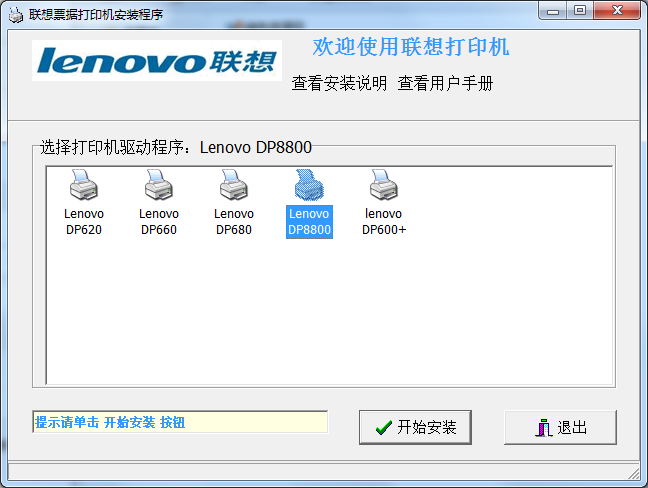The image size is (648, 488).
Task: Click the 选择打印机驱动程序 group label
Action: click(x=176, y=147)
